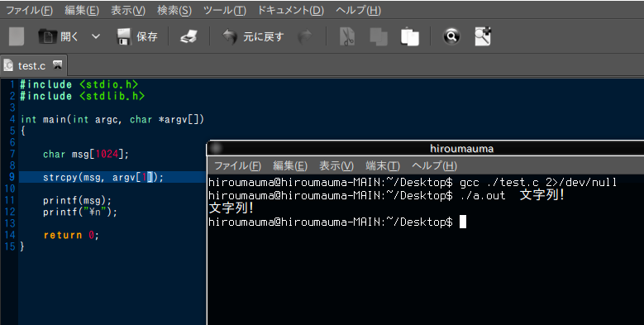Close the test.c tab
The height and width of the screenshot is (325, 644).
tap(58, 65)
